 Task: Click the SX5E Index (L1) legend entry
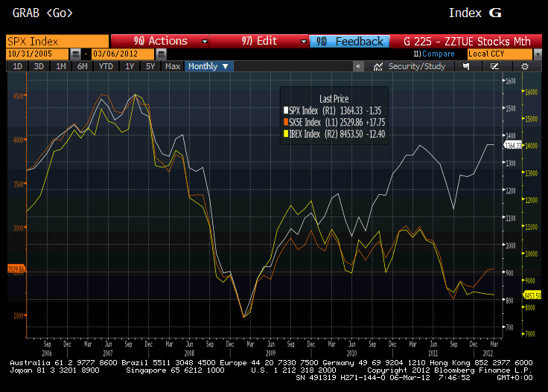pyautogui.click(x=335, y=122)
